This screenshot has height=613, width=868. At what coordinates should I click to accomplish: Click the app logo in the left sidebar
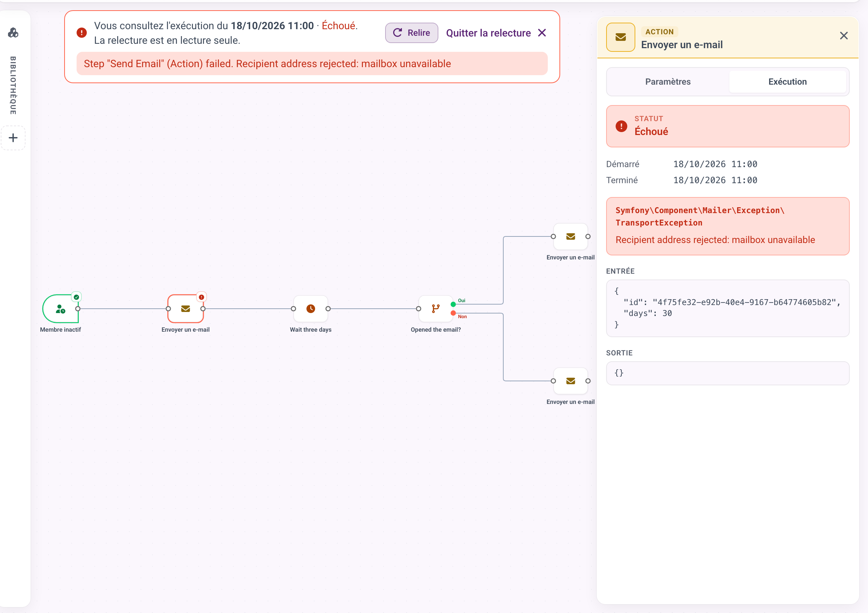[x=13, y=33]
